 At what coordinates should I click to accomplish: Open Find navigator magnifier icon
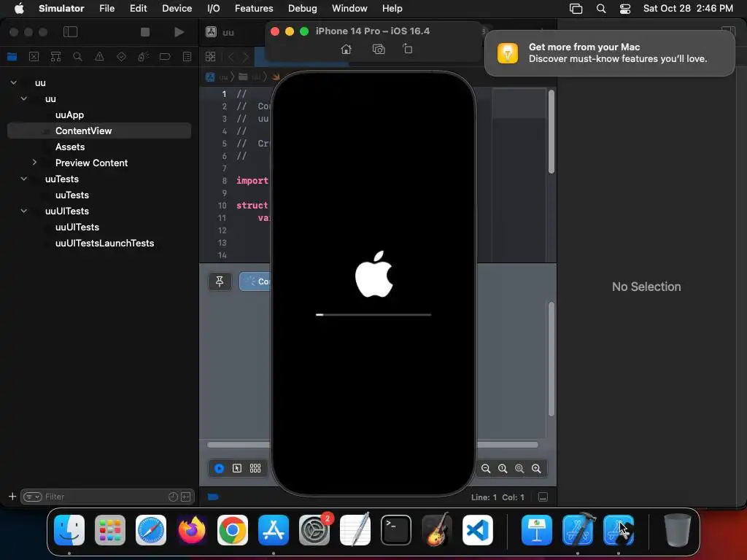77,57
